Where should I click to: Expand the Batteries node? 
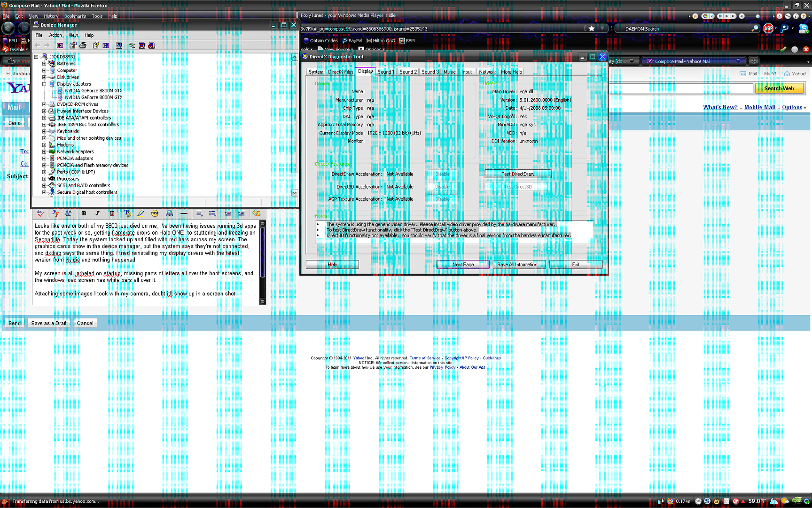point(44,63)
